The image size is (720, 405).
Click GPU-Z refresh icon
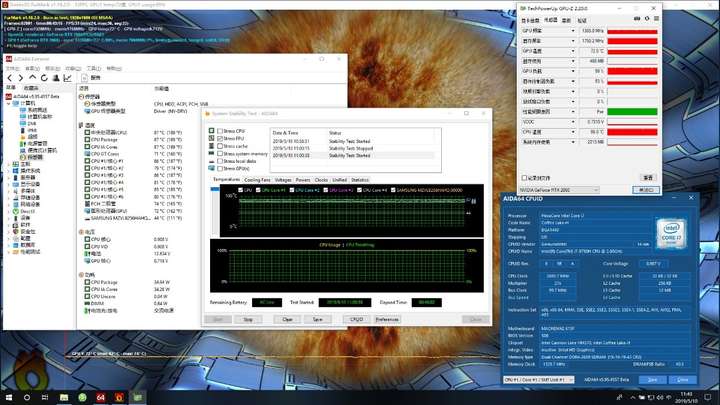(647, 19)
